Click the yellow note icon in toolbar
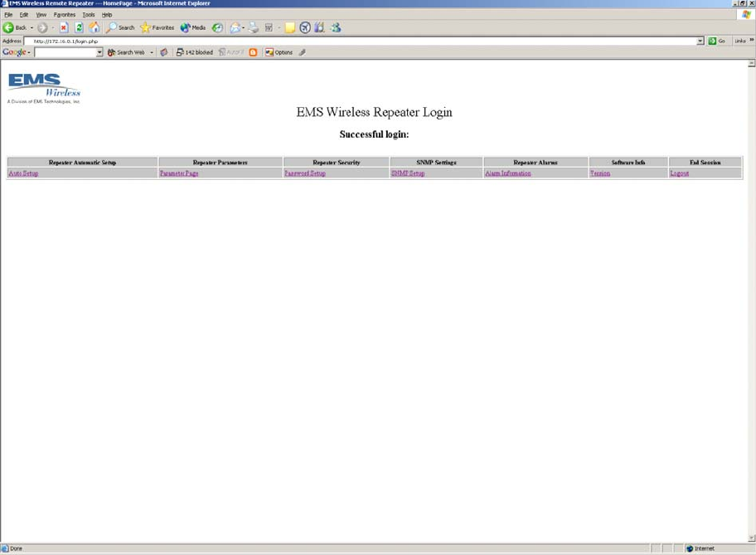 point(290,27)
